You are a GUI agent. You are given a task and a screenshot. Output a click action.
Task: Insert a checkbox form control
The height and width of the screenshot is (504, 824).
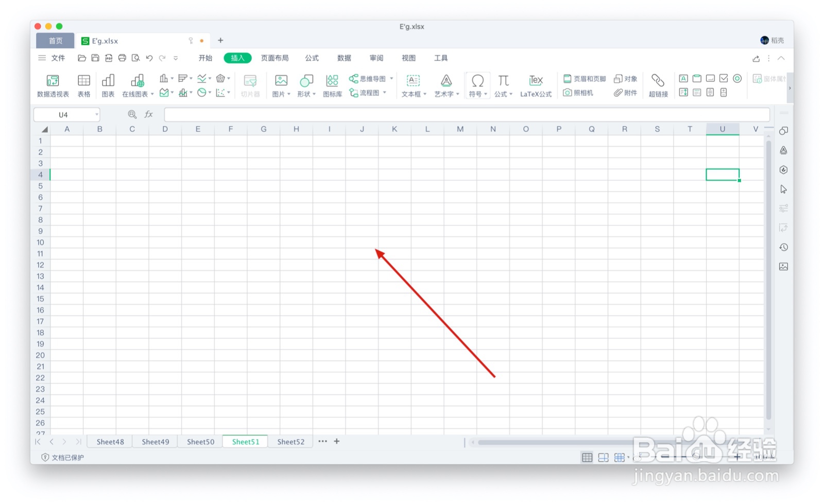point(724,78)
